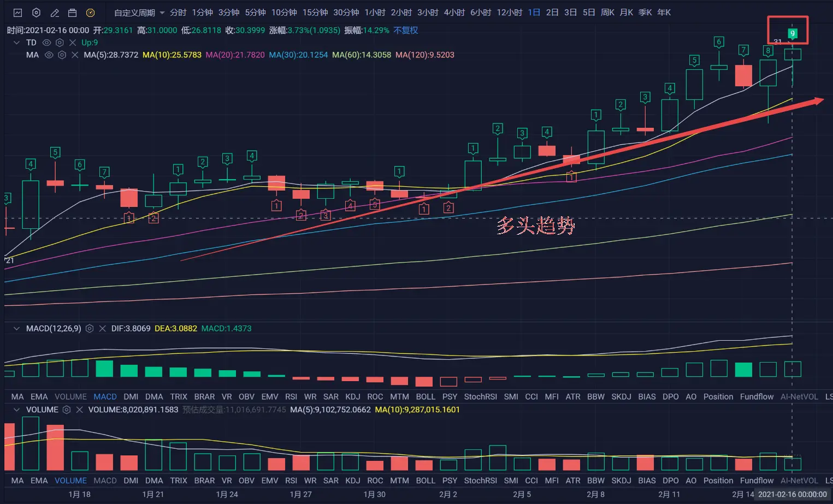The width and height of the screenshot is (833, 504).
Task: Remove the MA indicator with its X
Action: (75, 55)
